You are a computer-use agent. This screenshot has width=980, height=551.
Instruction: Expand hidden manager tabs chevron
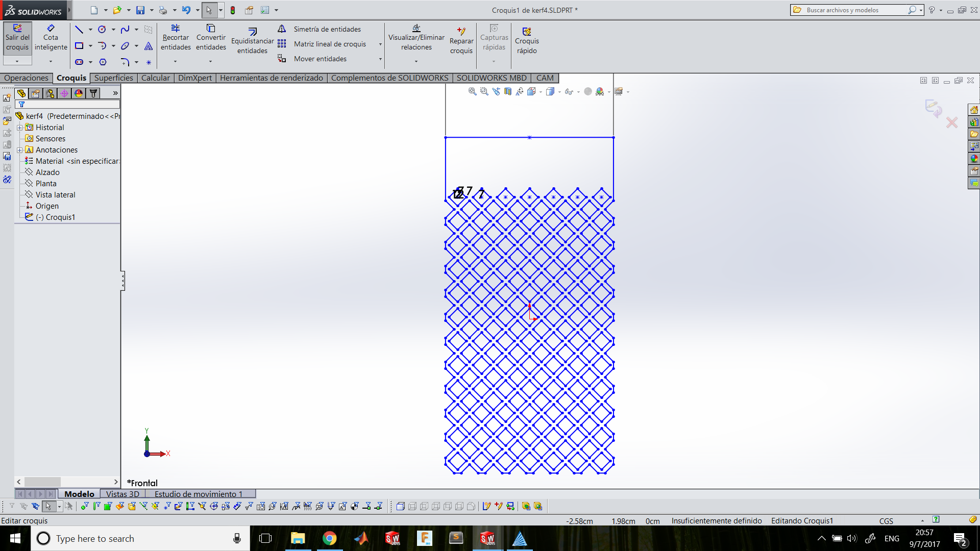[x=115, y=93]
